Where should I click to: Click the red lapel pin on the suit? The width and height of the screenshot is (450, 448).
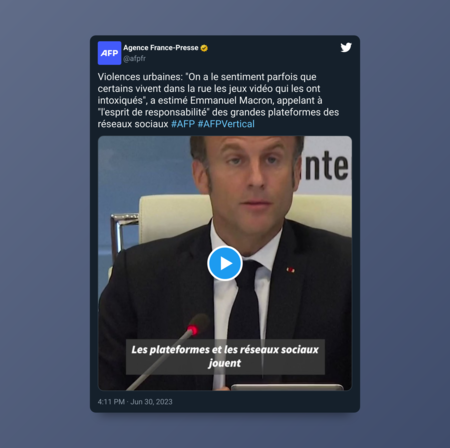291,270
